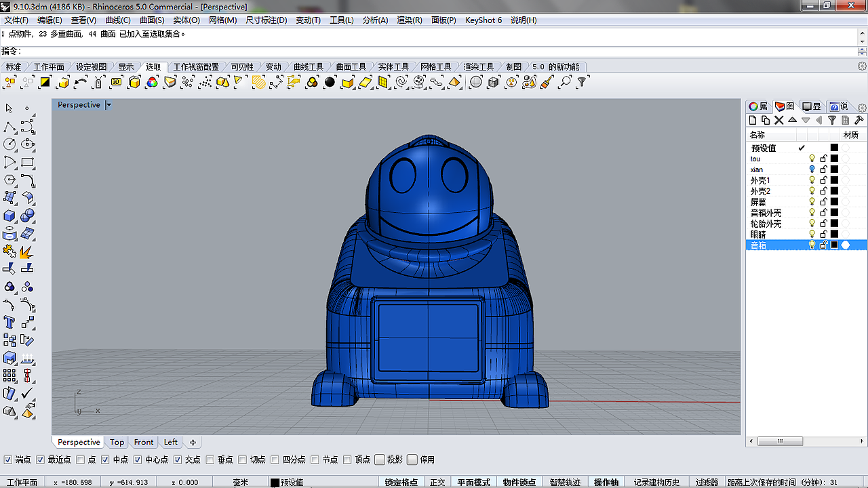Move layer up with the up triangle

coord(792,120)
